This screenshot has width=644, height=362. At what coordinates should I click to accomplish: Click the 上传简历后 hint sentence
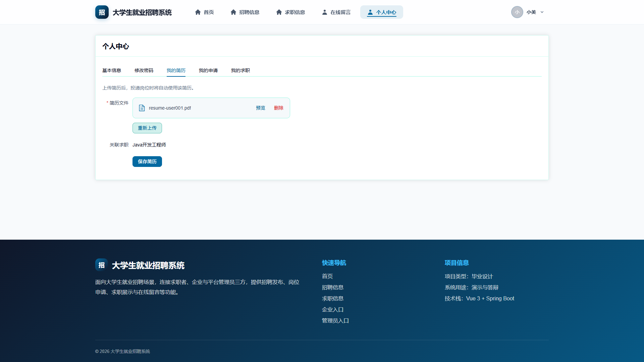[149, 88]
